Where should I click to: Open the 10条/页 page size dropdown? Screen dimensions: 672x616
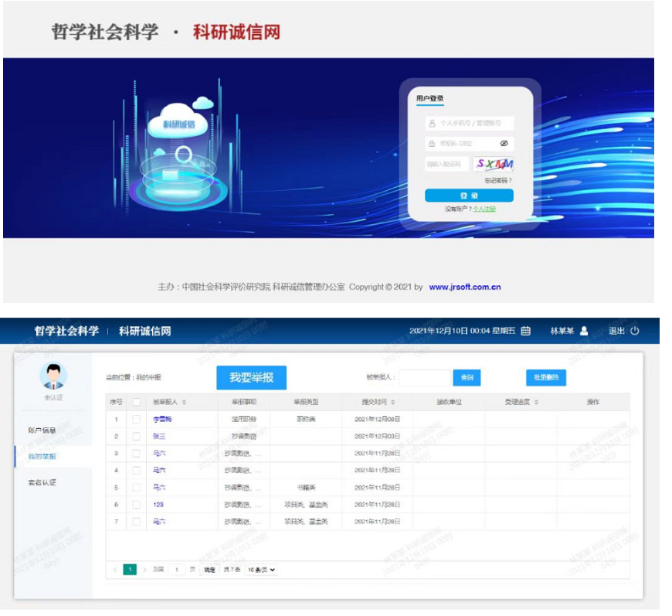[261, 570]
